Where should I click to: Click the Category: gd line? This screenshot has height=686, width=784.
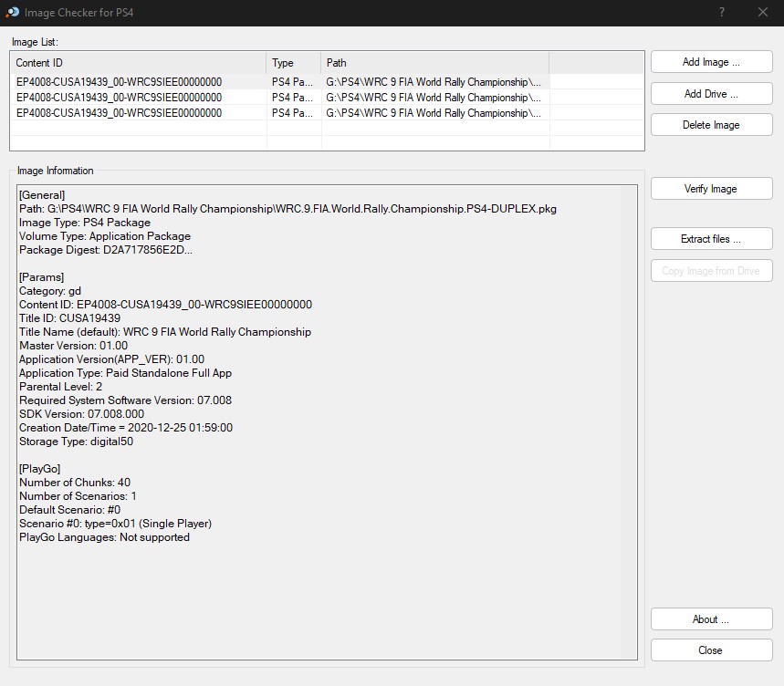coord(50,291)
